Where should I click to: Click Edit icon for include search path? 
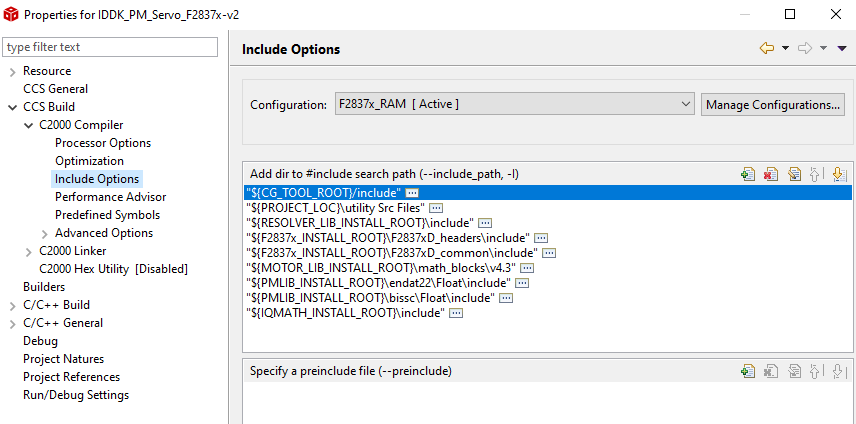pos(794,173)
